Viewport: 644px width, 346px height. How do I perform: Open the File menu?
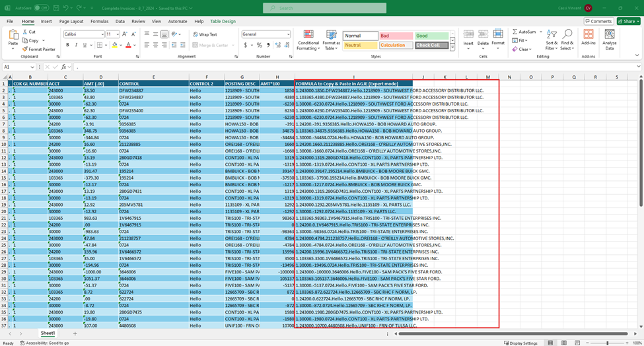[10, 21]
